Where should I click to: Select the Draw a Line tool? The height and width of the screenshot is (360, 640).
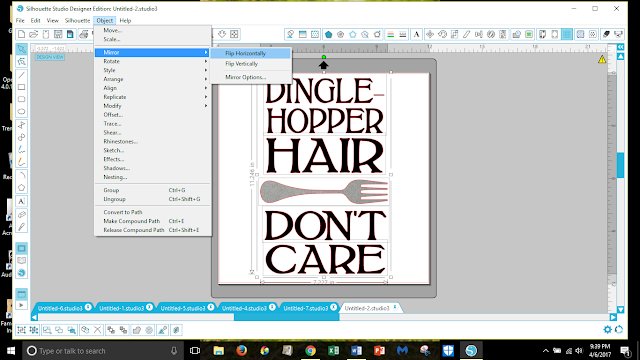click(x=22, y=75)
